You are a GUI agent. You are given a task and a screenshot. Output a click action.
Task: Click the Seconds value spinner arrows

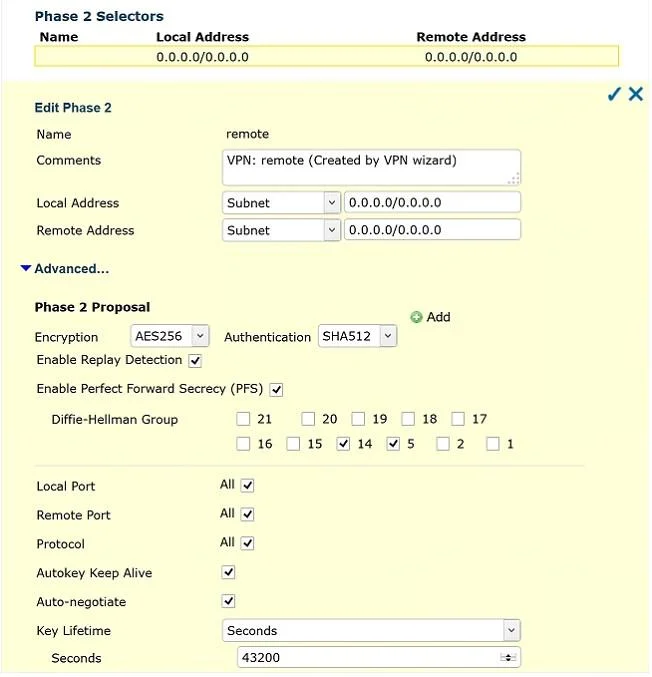(508, 657)
